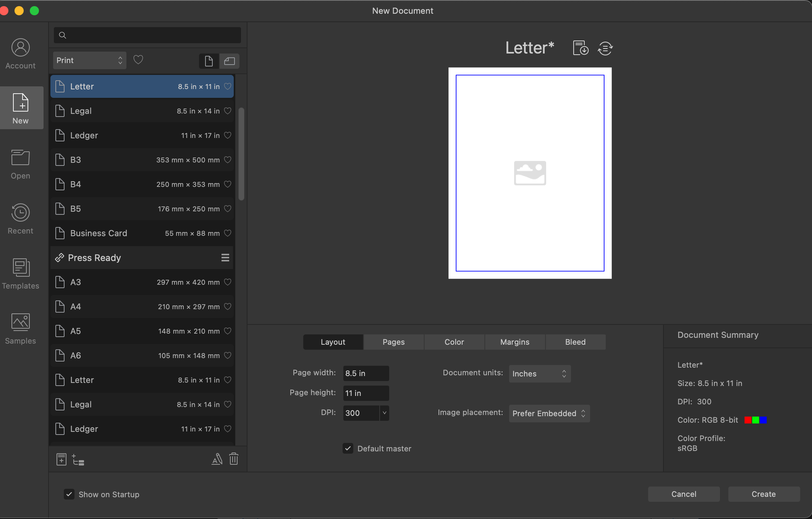Select the Ledger preset under Print
Screen dimensions: 812x519
[142, 135]
